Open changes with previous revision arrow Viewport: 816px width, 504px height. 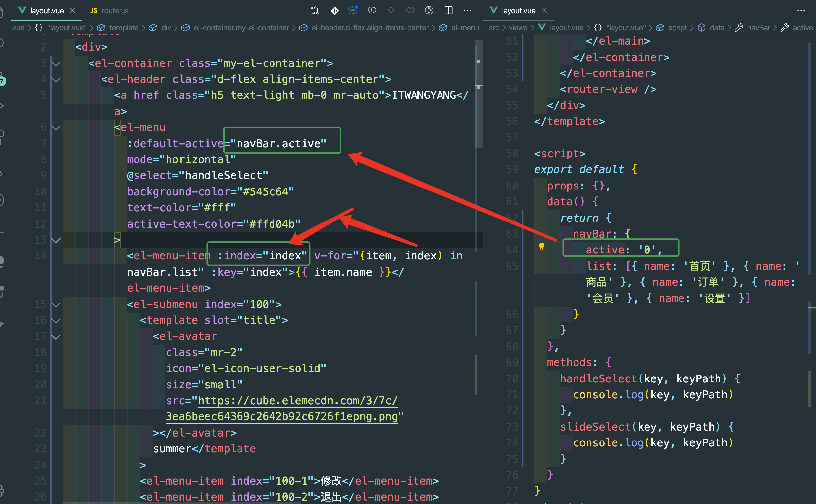(x=372, y=10)
